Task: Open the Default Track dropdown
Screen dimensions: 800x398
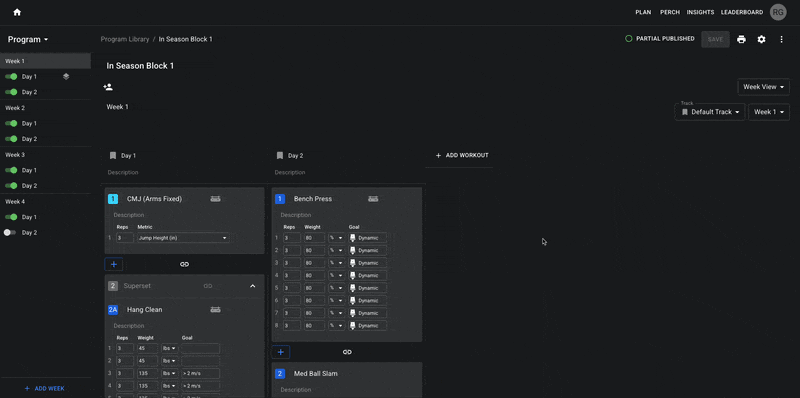Action: coord(710,112)
